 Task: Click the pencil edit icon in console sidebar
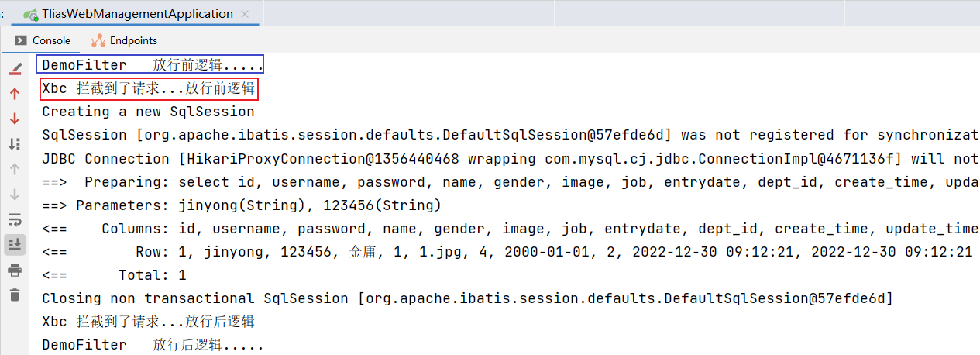(x=15, y=69)
